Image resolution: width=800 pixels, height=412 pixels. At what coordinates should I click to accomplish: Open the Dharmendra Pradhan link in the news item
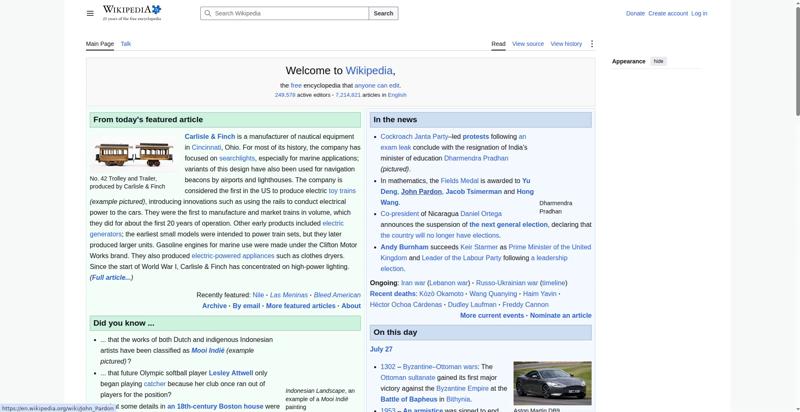click(476, 159)
